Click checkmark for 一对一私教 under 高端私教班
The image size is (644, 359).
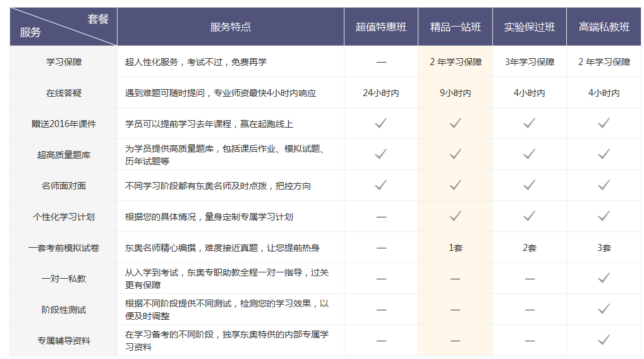(604, 277)
